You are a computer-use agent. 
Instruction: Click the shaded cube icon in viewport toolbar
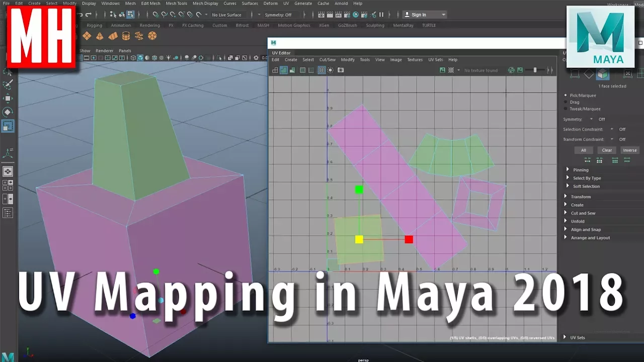[x=140, y=58]
